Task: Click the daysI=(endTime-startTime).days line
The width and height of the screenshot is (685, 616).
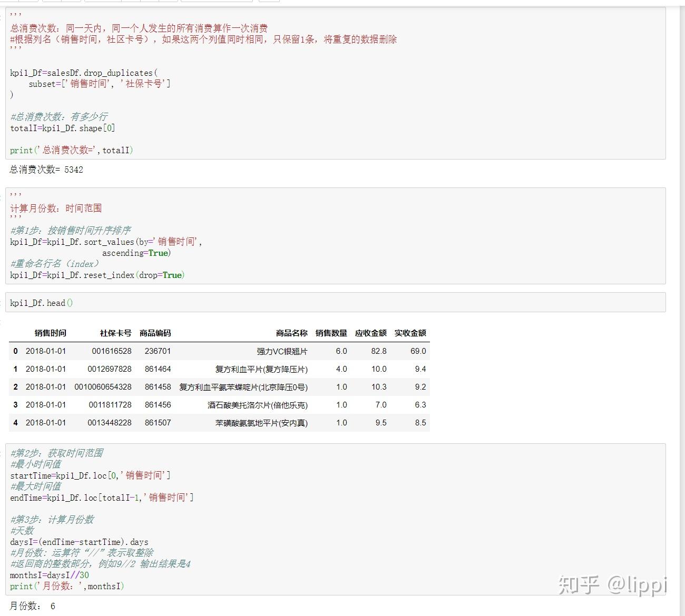Action: pyautogui.click(x=79, y=542)
